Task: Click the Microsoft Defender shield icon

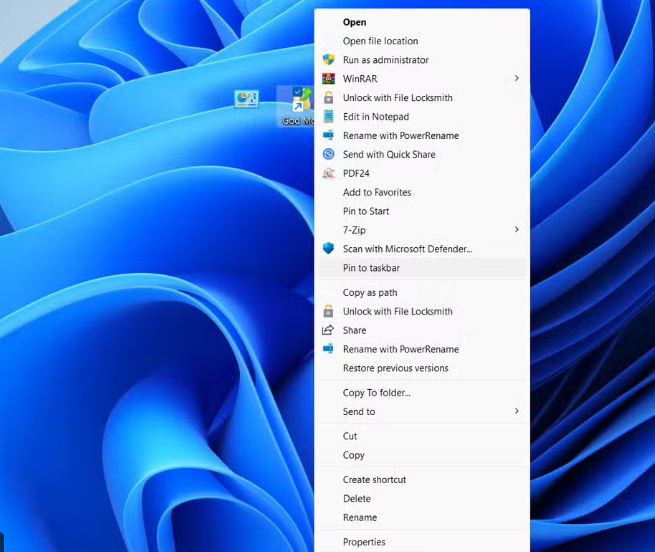Action: pos(328,249)
